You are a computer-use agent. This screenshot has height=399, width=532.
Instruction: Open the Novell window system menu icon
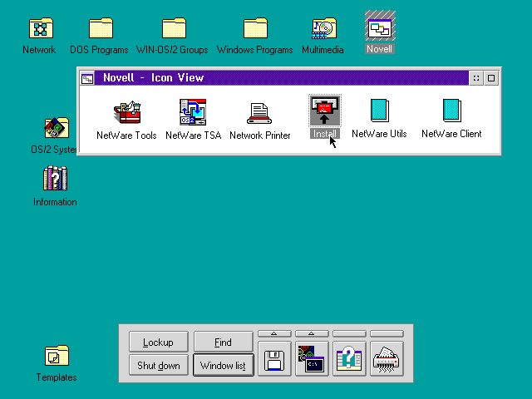click(87, 79)
